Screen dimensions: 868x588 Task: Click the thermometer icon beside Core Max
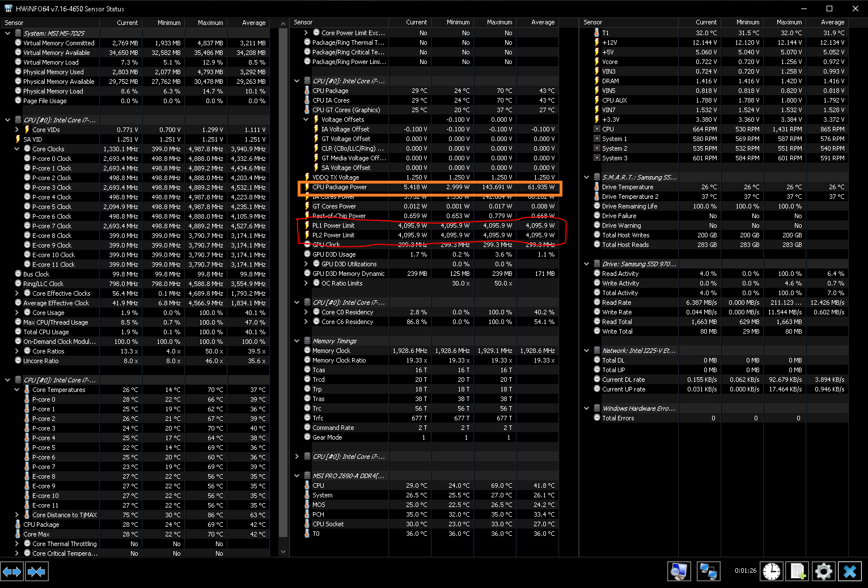pos(18,534)
